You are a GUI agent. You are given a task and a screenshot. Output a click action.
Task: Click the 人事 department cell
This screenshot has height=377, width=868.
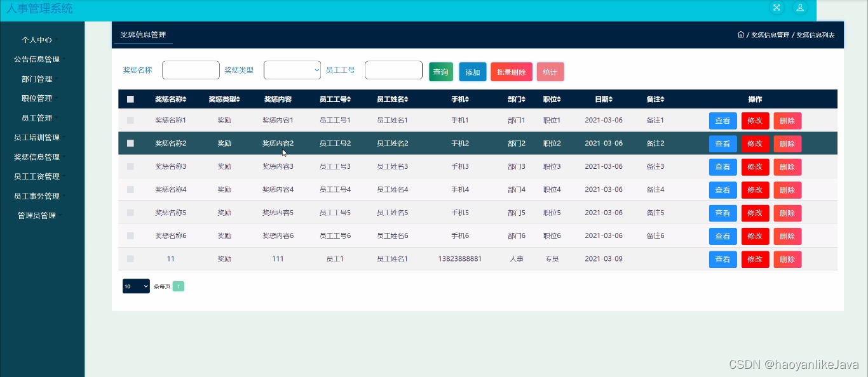click(517, 259)
